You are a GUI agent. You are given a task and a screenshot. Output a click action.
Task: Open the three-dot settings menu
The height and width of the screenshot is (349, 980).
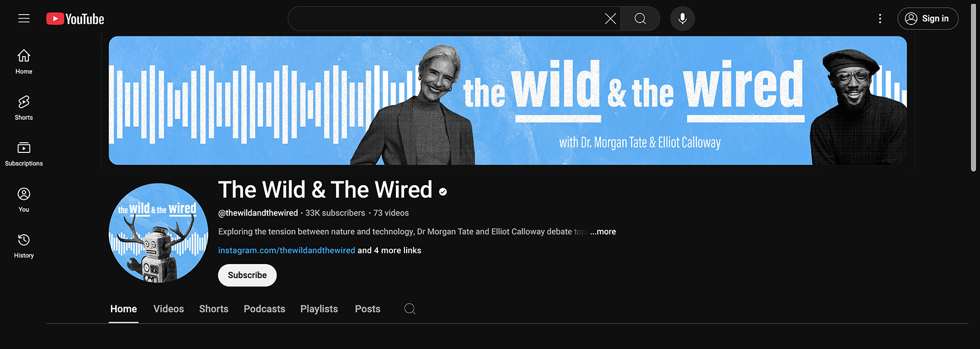tap(880, 19)
